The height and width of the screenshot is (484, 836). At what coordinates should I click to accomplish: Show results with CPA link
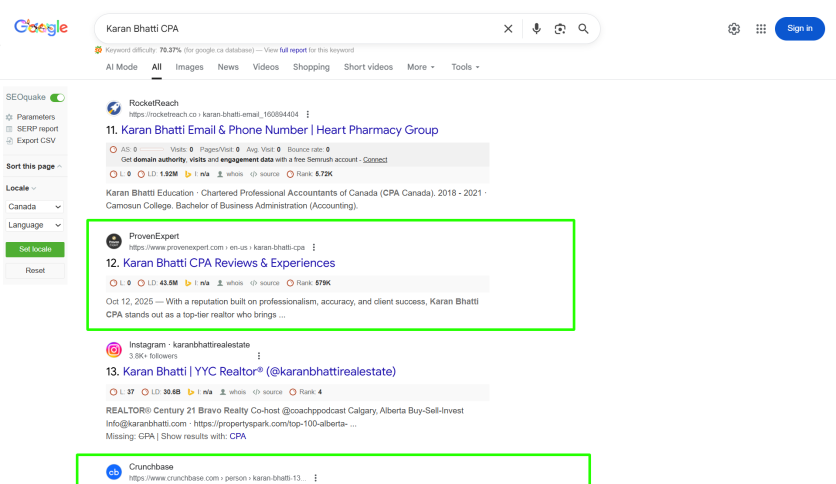click(x=238, y=437)
